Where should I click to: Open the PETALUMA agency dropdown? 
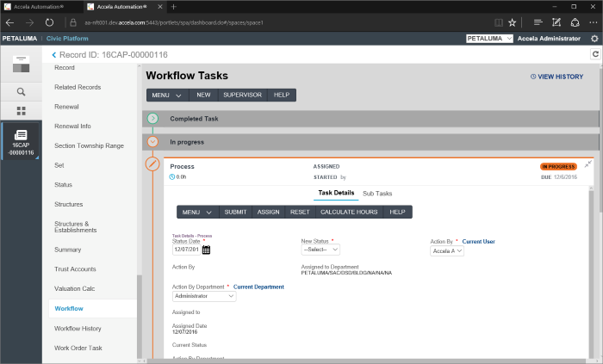point(489,39)
